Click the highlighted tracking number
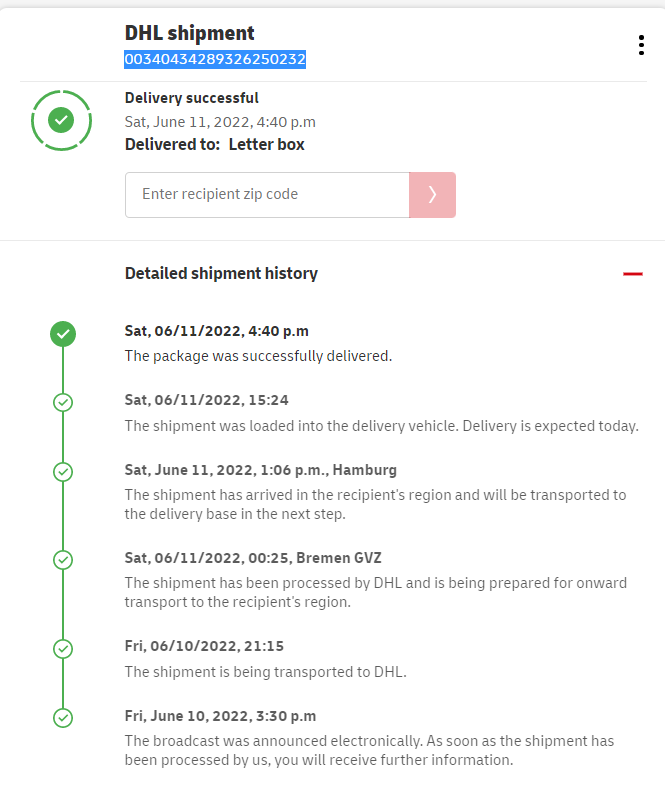The height and width of the screenshot is (785, 665). tap(215, 60)
